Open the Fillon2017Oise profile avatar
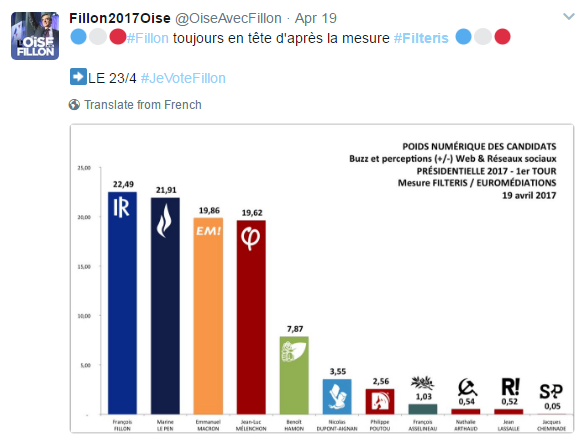The width and height of the screenshot is (587, 439). [35, 36]
